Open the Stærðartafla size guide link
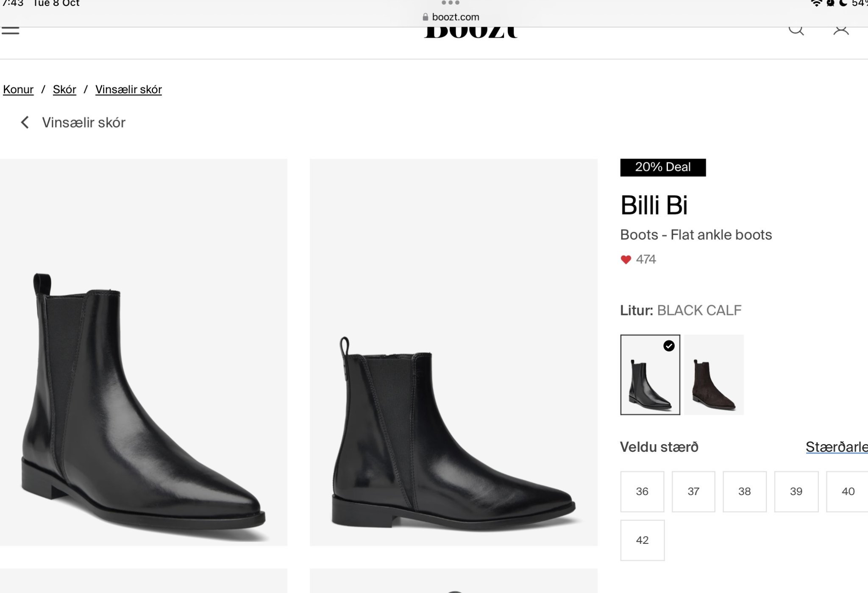868x593 pixels. tap(836, 447)
